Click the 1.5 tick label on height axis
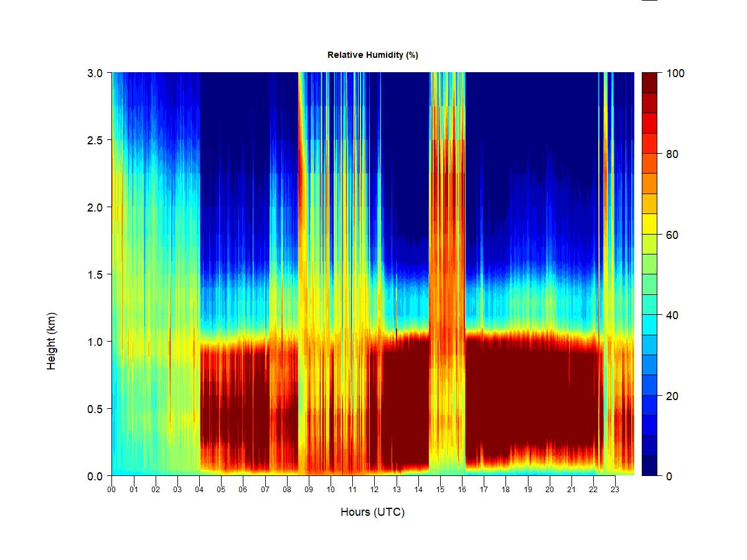Screen dimensions: 747x560 coord(94,274)
